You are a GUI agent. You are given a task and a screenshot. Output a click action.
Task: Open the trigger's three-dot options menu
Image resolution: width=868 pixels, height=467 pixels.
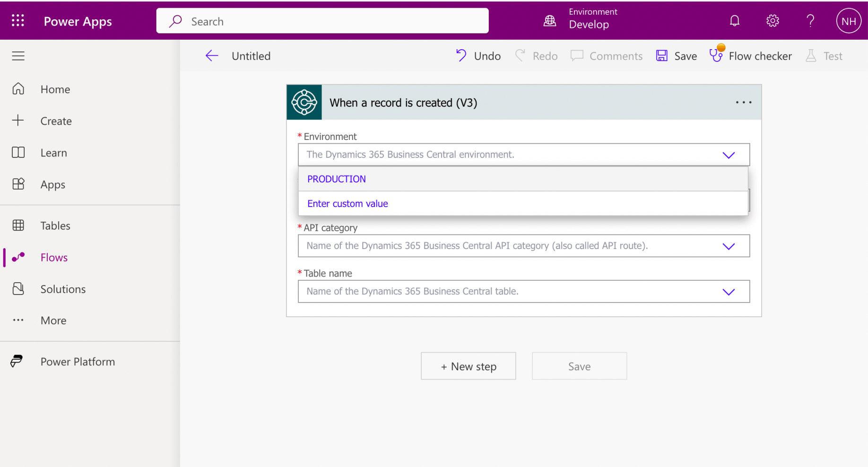[x=743, y=103]
